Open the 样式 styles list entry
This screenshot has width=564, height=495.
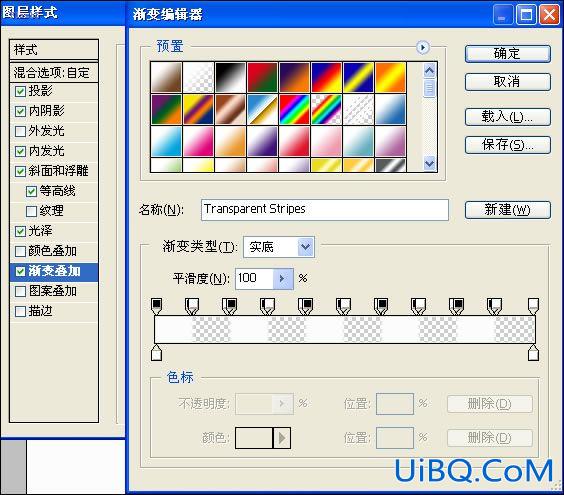(x=54, y=50)
